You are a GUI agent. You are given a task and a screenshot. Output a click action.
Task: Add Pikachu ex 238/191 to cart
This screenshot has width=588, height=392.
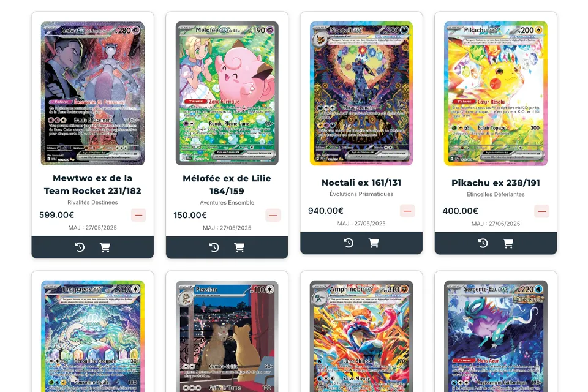[508, 243]
